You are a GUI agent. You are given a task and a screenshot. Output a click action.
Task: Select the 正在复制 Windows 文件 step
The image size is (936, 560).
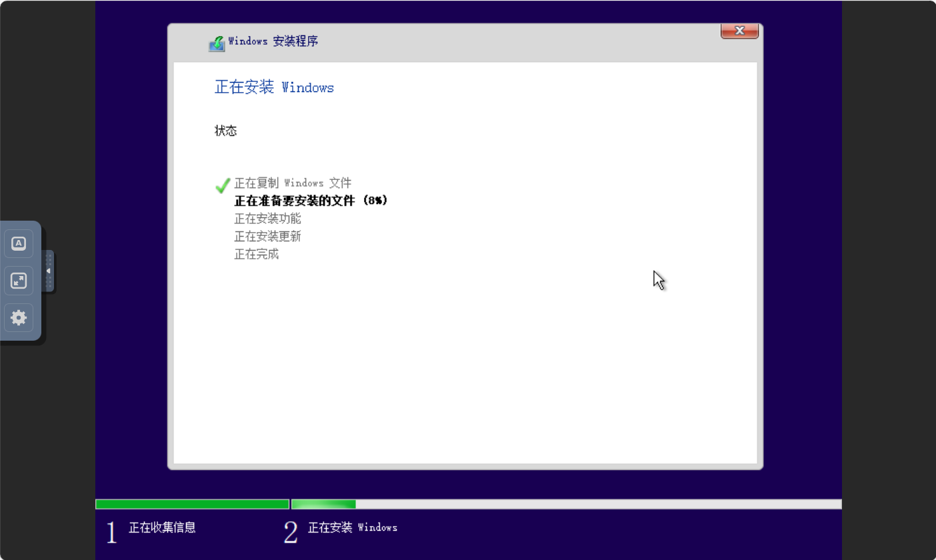293,183
